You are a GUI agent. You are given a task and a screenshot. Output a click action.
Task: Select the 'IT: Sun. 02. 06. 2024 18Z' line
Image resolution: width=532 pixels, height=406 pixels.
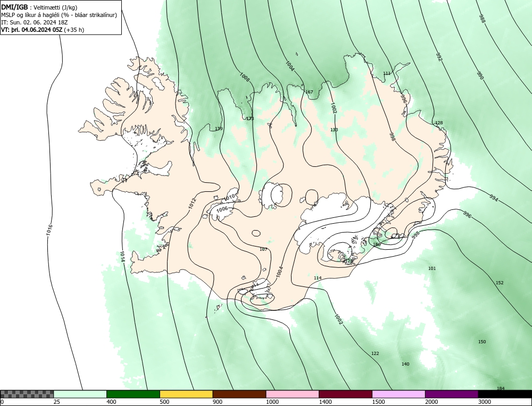point(35,22)
